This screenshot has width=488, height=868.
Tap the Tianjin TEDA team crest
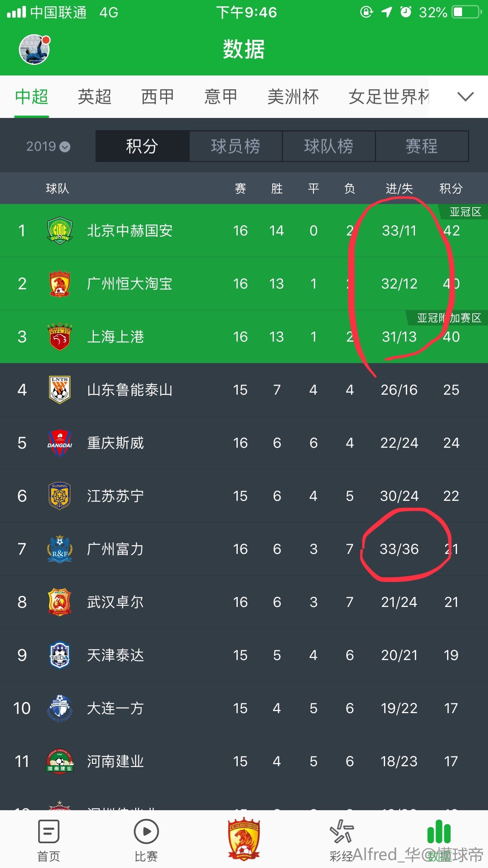60,655
